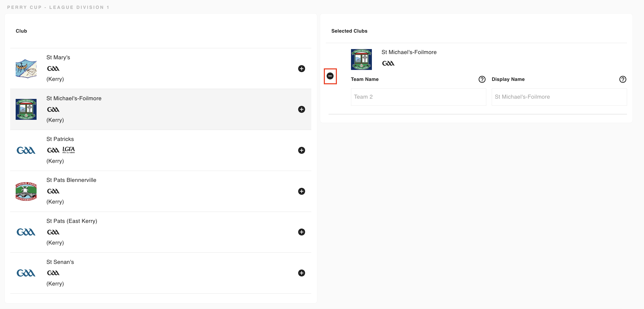Screen dimensions: 644x309
Task: Click the Display Name input field
Action: [x=559, y=97]
